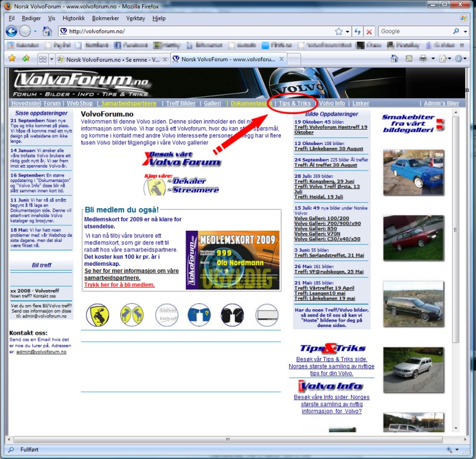Close the 'Se emne' tab
The width and height of the screenshot is (476, 459).
click(165, 59)
